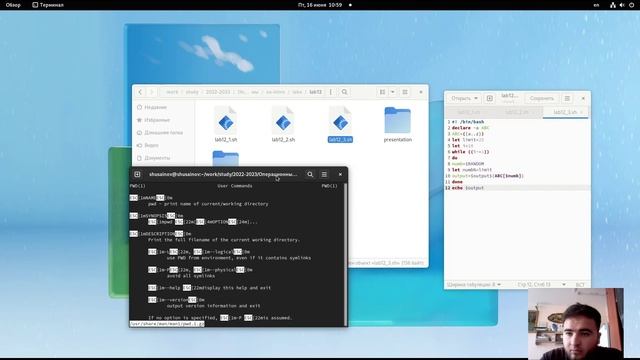Viewport: 640px width, 360px height.
Task: Open the network status icon in top bar
Action: point(613,5)
